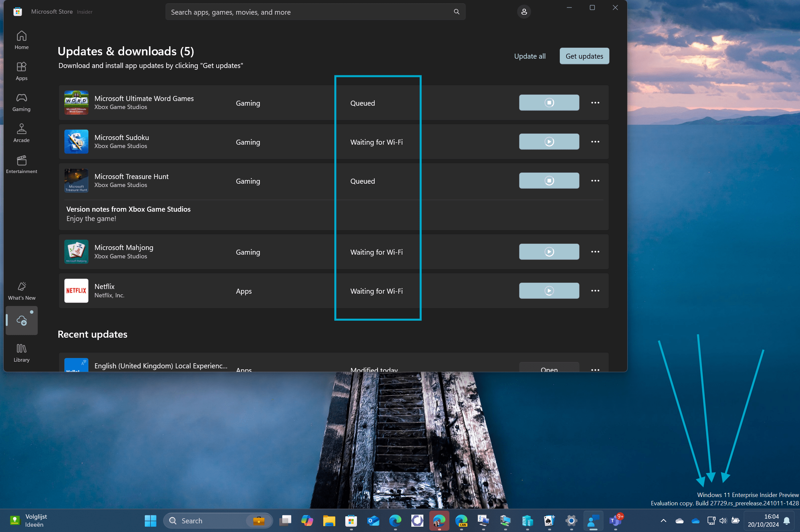Screen dimensions: 800x532
Task: Click the search apps input field
Action: click(315, 12)
